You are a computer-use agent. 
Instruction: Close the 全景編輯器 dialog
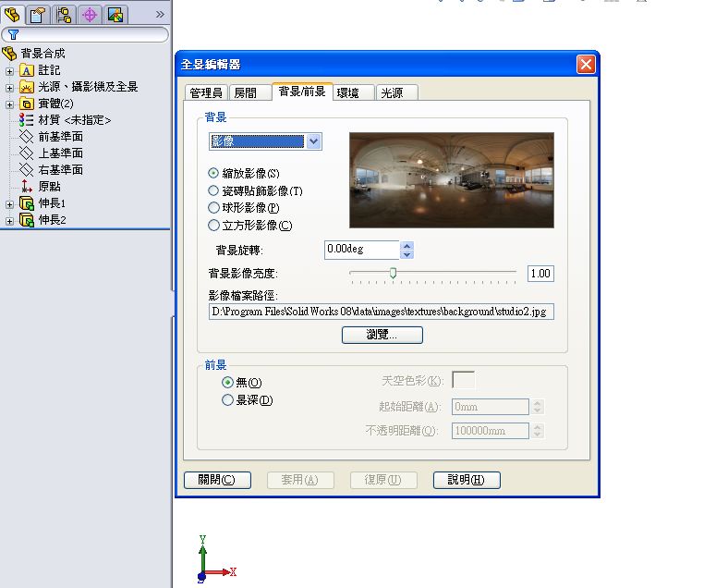(x=586, y=64)
